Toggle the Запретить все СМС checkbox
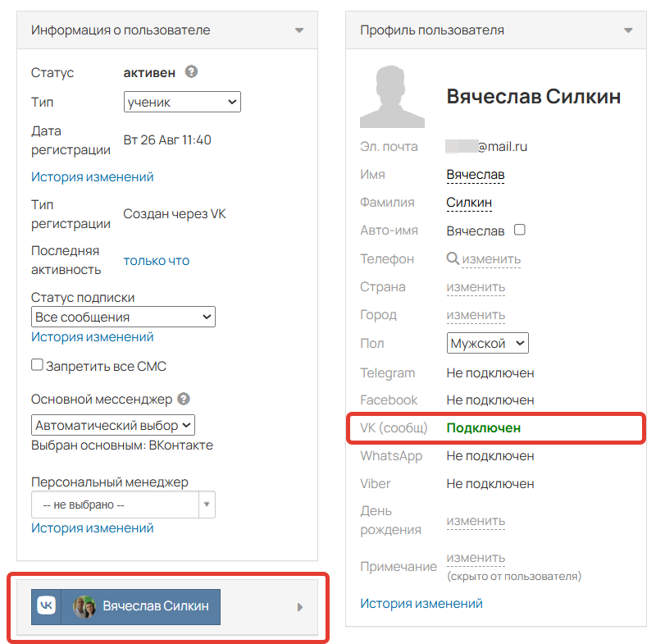 coord(37,365)
